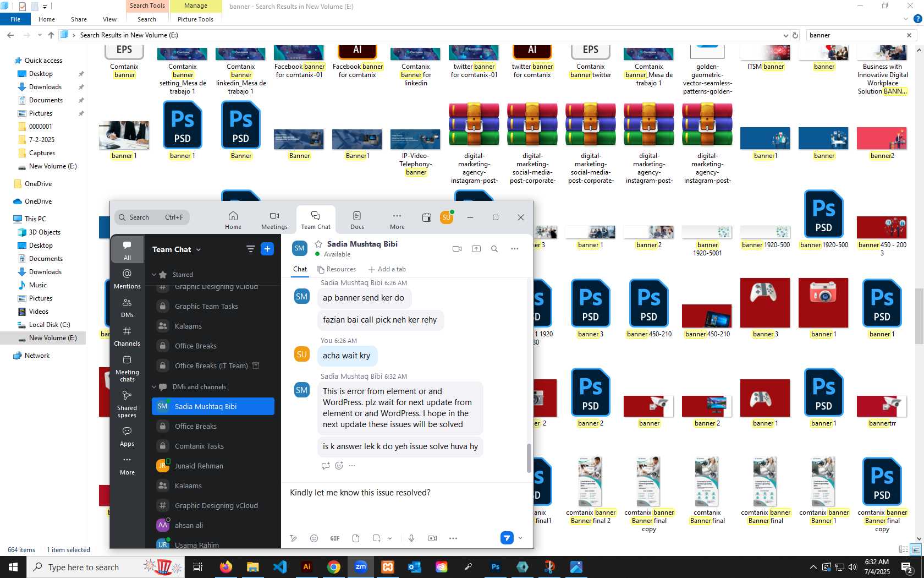
Task: Open the SU profile avatar menu
Action: pos(447,217)
